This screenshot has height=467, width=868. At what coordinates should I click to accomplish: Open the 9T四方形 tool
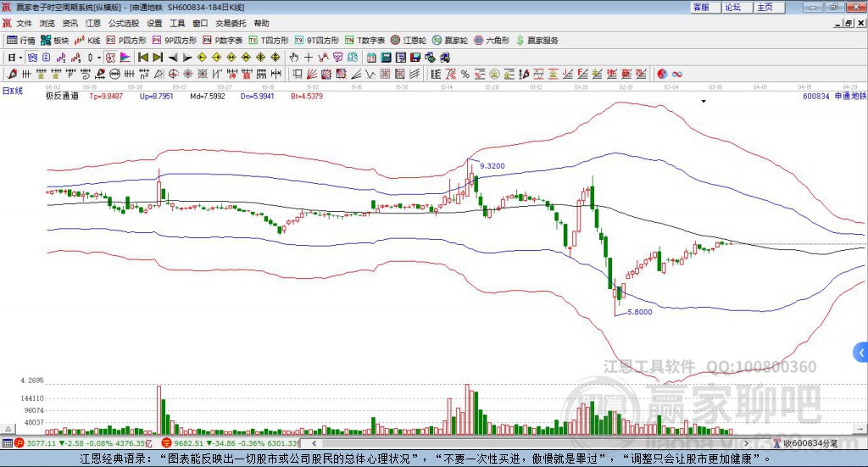coord(317,41)
